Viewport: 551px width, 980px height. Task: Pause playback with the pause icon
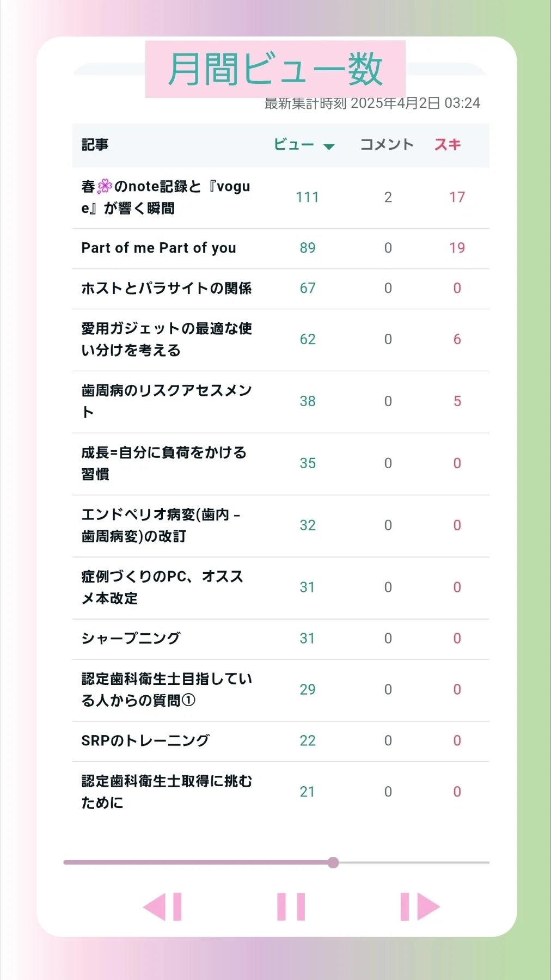point(291,906)
